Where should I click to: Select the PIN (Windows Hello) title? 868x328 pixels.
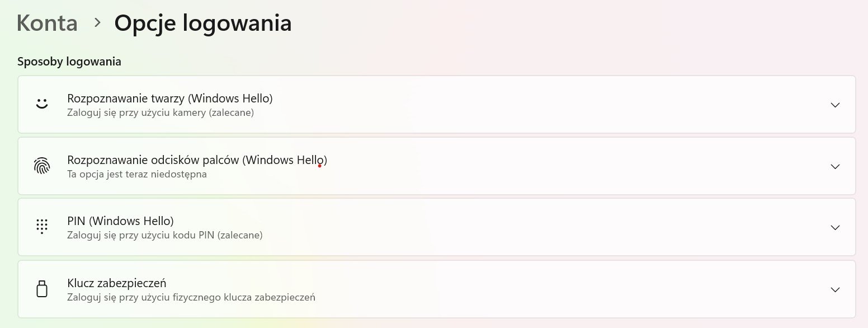(120, 221)
